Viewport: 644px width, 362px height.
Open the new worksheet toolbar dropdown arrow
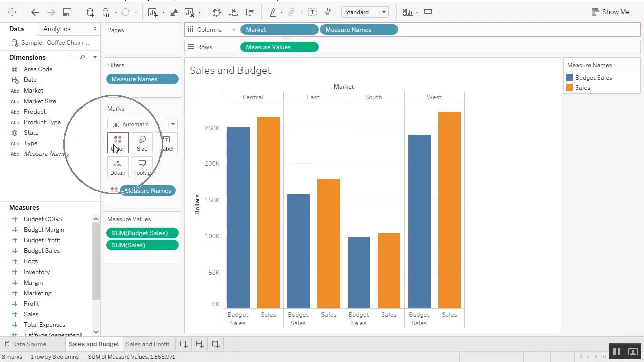[x=163, y=12]
